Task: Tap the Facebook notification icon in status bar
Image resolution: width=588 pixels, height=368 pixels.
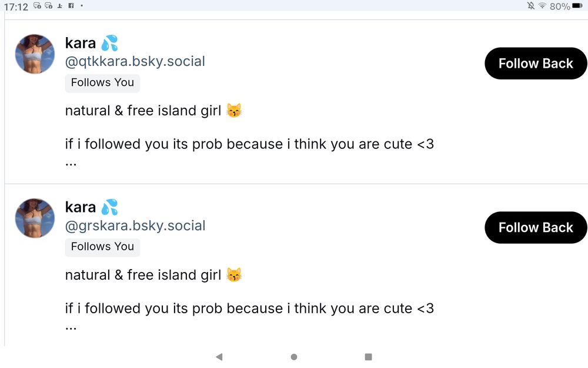Action: pos(71,6)
